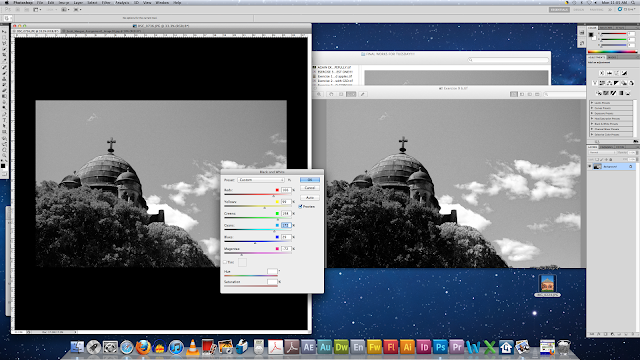Toggle lock all in Layers panel
The height and width of the screenshot is (360, 640).
(x=611, y=160)
